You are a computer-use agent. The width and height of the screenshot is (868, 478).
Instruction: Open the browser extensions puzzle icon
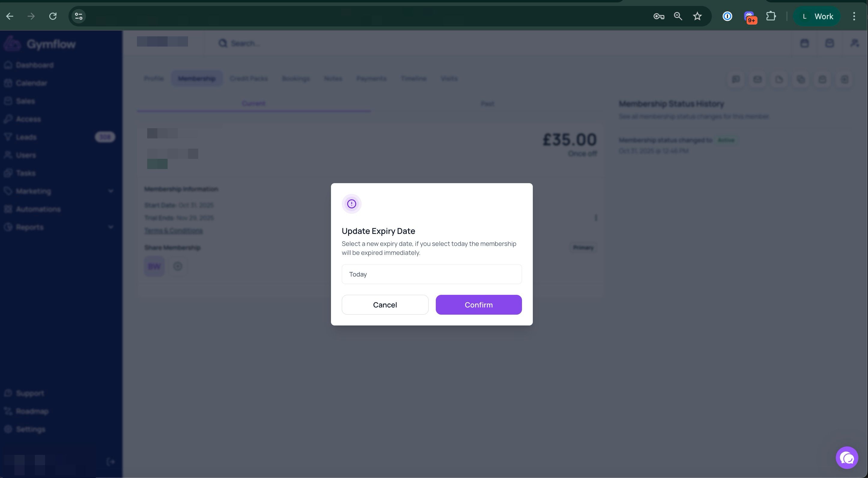click(771, 16)
